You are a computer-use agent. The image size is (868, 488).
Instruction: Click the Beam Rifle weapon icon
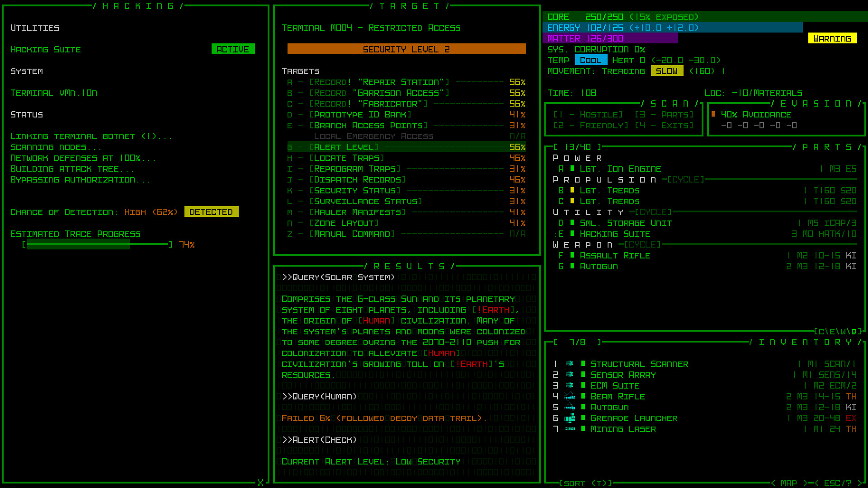pos(570,396)
